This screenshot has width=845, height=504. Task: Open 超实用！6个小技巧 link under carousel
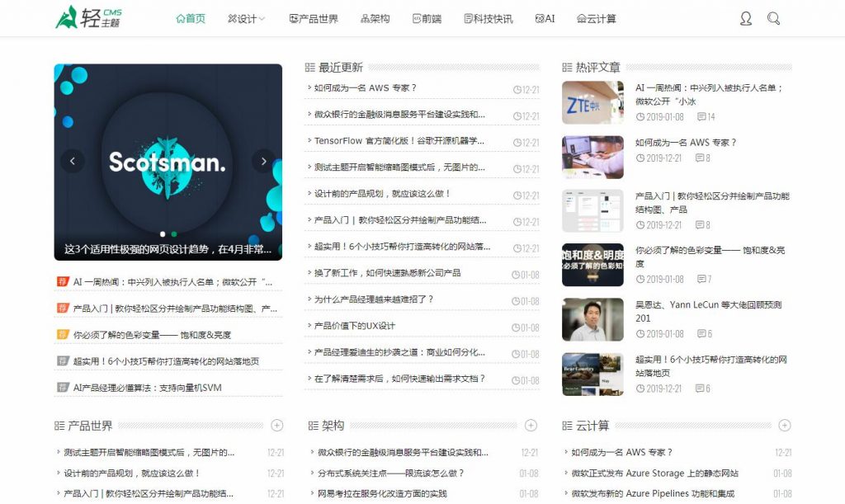(x=166, y=361)
